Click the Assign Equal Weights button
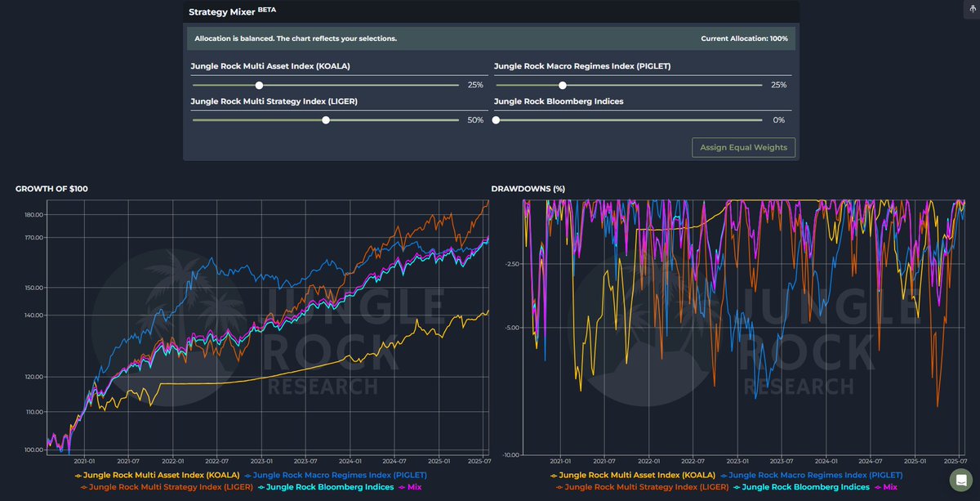The image size is (980, 501). [744, 148]
